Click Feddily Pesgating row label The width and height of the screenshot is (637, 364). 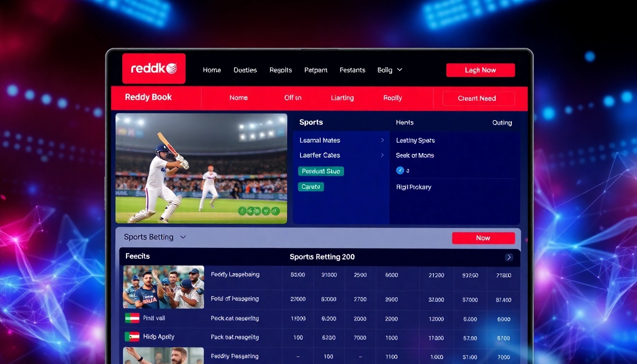pyautogui.click(x=235, y=356)
